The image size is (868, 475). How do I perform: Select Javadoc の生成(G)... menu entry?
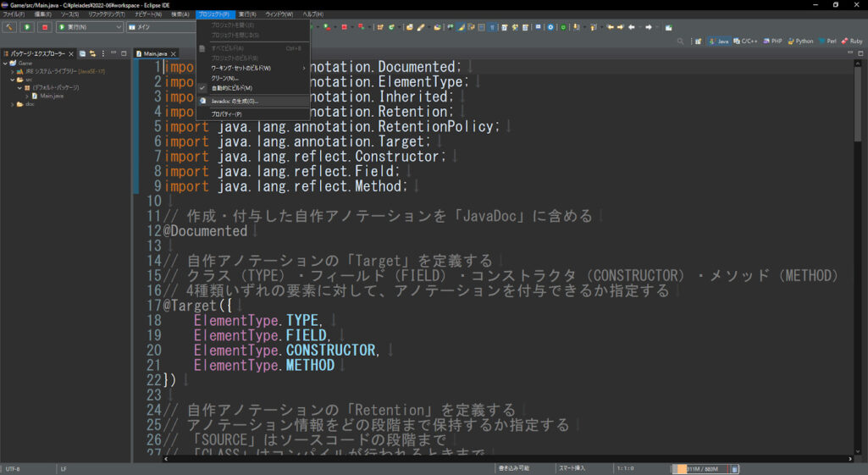[x=253, y=102]
